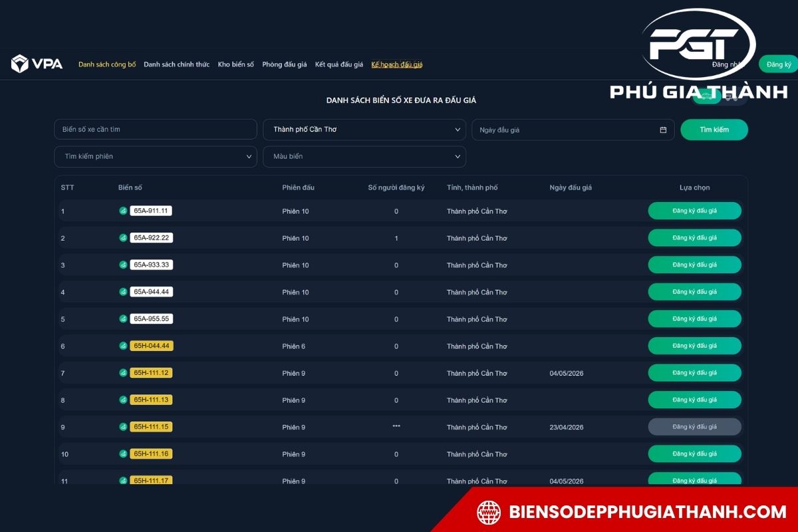Click Phiên 10 cell for plate 65A-911.11
This screenshot has height=532, width=798.
(295, 211)
